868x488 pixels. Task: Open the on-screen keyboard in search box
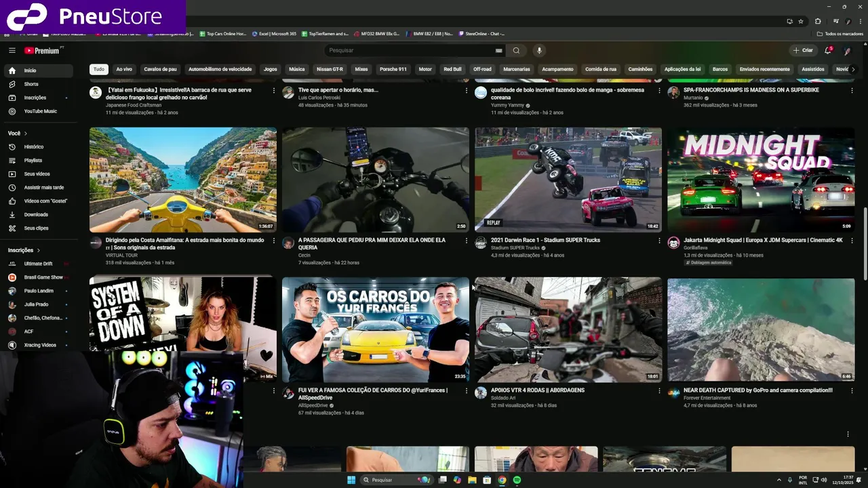pos(498,50)
